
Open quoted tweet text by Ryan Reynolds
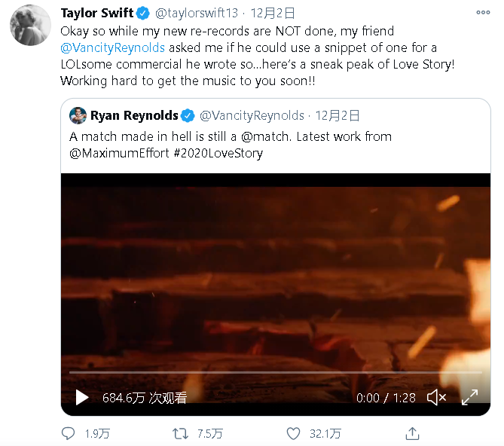(x=230, y=145)
